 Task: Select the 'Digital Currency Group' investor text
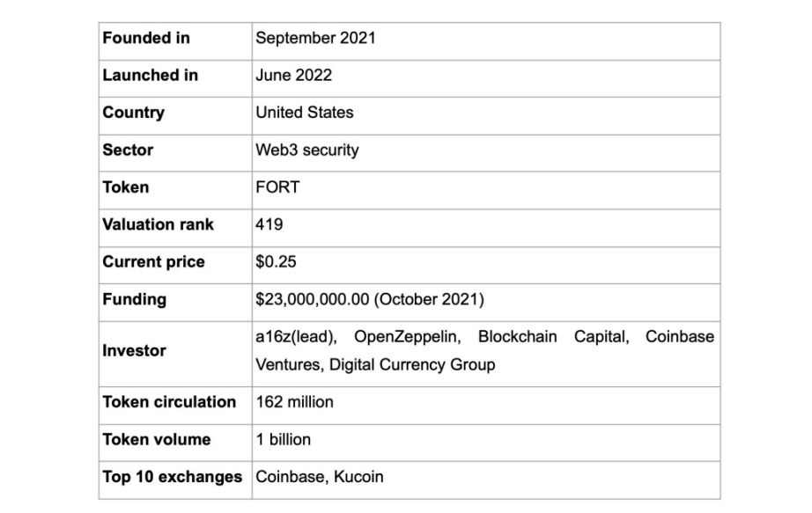412,365
